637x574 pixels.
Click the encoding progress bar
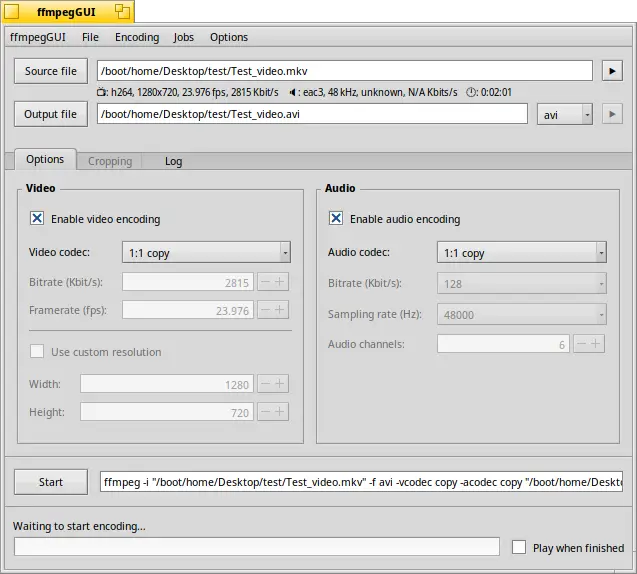click(x=257, y=547)
